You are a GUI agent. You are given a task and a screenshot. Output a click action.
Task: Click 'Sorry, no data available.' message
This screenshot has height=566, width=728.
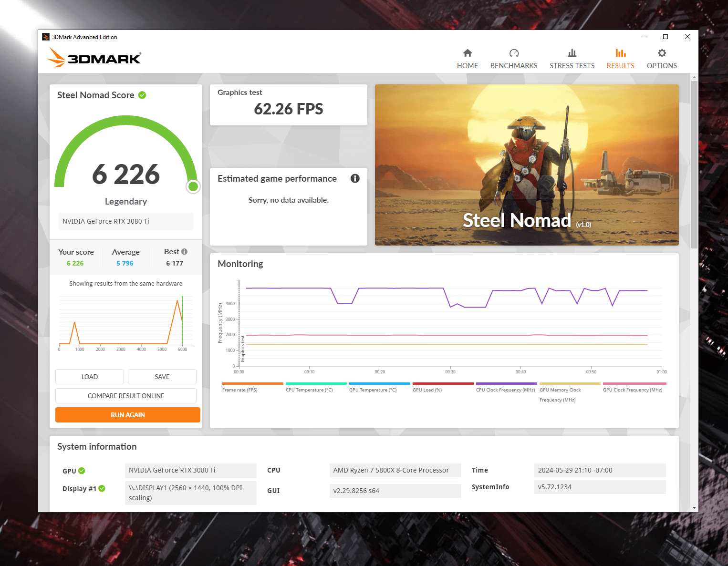click(289, 200)
